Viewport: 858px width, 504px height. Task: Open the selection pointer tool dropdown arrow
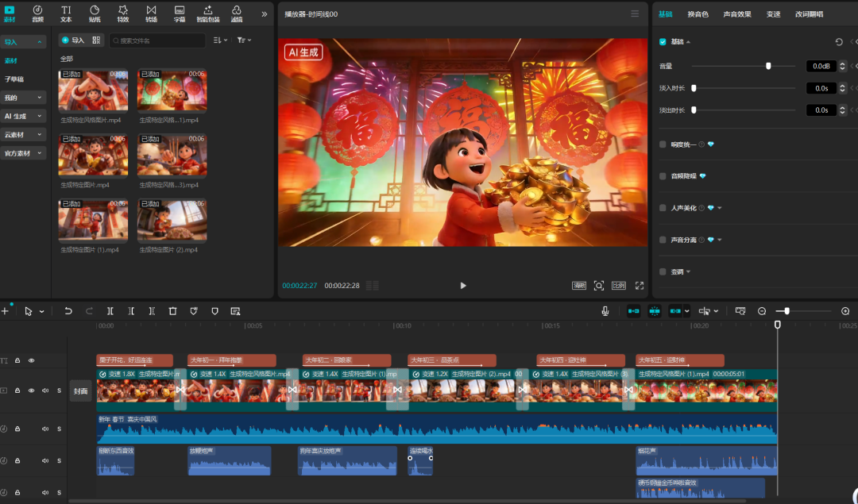point(42,312)
